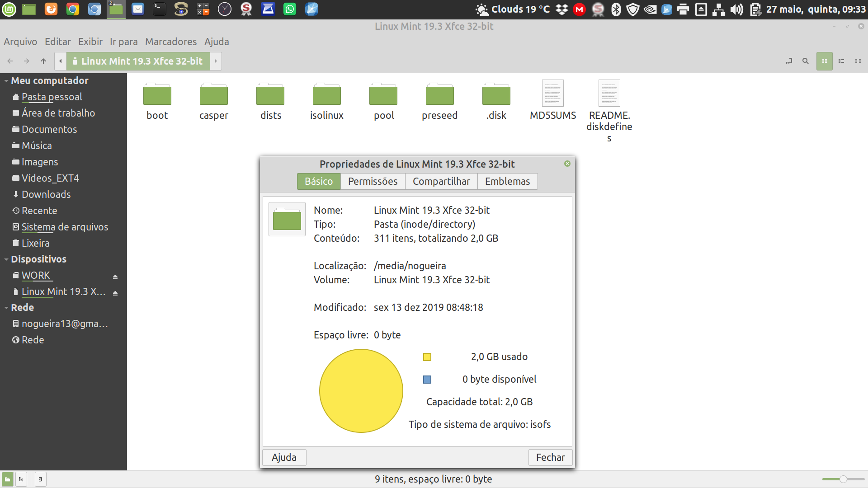Open the Ajuda menu
Screen dimensions: 868x488
[217, 42]
